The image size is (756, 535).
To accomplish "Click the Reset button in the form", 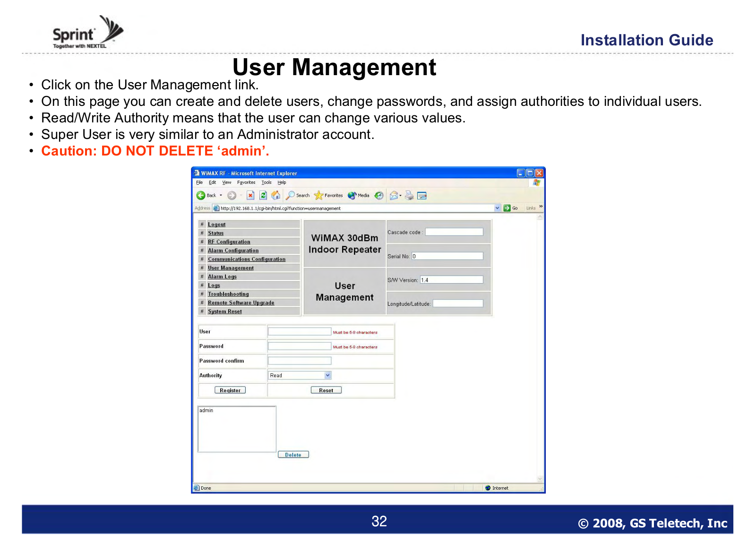I will click(x=326, y=390).
